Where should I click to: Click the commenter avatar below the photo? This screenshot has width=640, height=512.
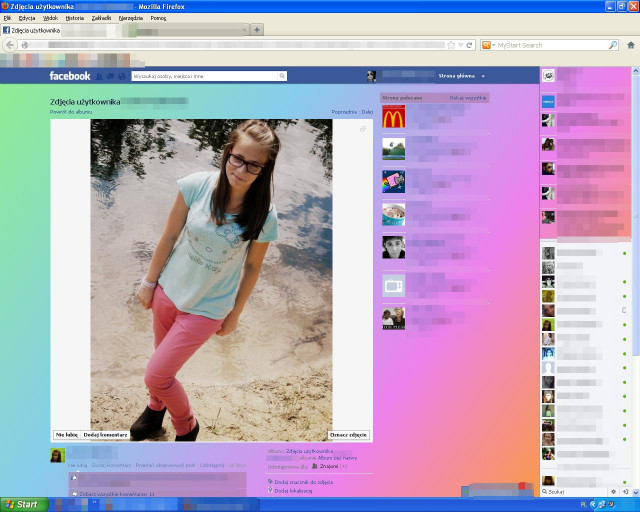(x=58, y=455)
